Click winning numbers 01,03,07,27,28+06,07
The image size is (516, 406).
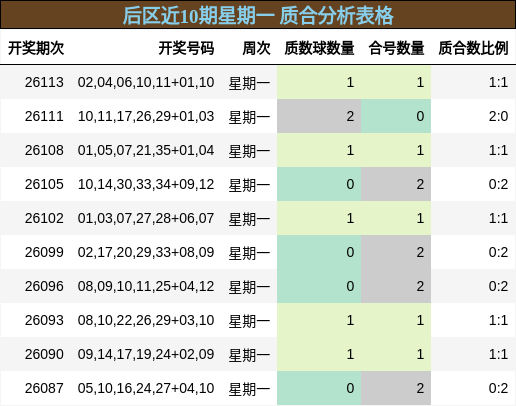(x=146, y=218)
